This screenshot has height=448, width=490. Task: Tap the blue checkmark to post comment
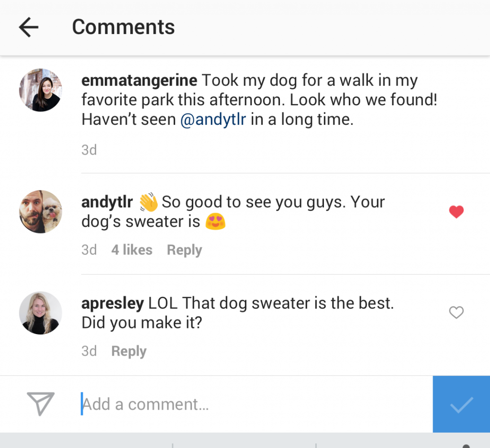[461, 404]
